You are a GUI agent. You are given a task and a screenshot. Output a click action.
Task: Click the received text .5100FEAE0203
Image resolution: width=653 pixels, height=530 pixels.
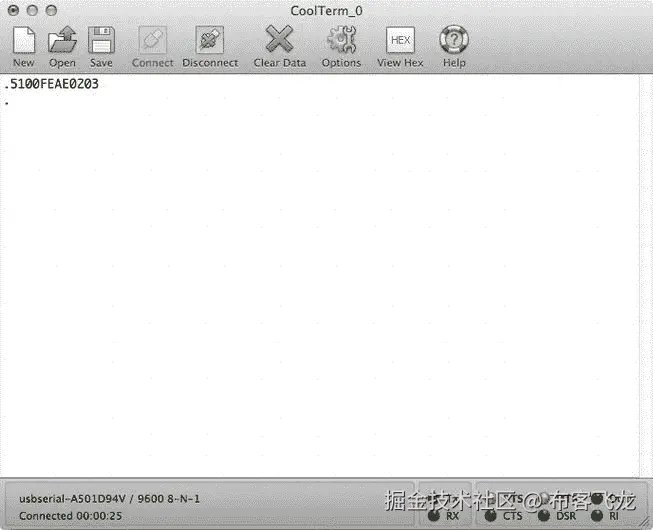51,84
